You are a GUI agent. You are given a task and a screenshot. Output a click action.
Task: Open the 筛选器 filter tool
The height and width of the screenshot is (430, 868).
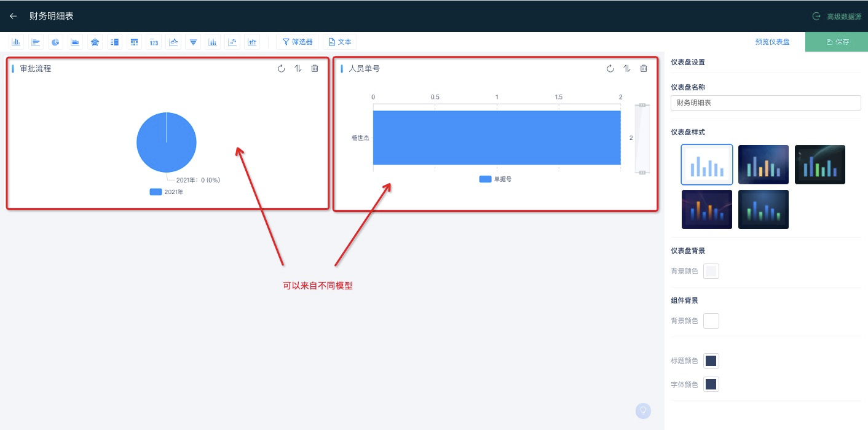click(297, 42)
